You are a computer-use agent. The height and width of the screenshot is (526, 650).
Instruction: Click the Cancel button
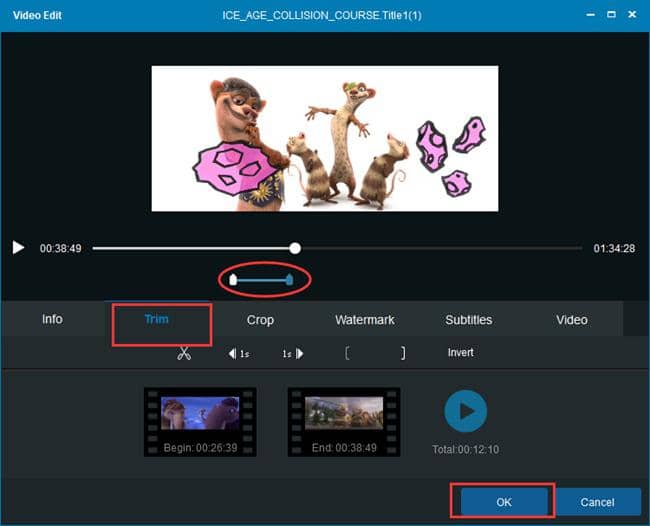click(597, 502)
